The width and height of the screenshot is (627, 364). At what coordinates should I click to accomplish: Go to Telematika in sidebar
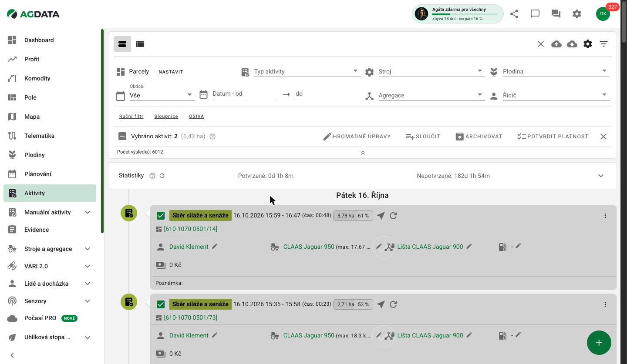pos(50,136)
